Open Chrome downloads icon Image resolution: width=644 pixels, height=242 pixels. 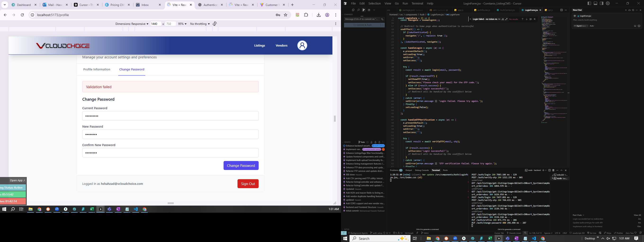click(x=318, y=15)
